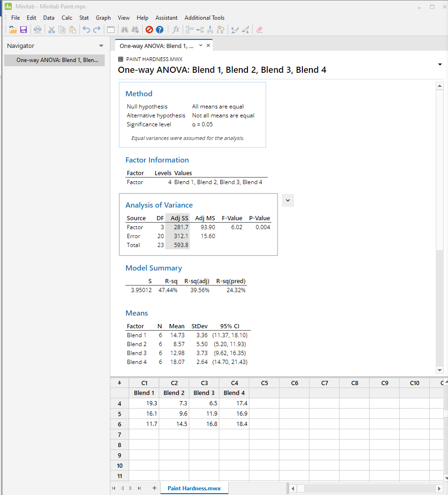This screenshot has height=495, width=448.
Task: Cut selection with the scissors icon
Action: (x=52, y=30)
